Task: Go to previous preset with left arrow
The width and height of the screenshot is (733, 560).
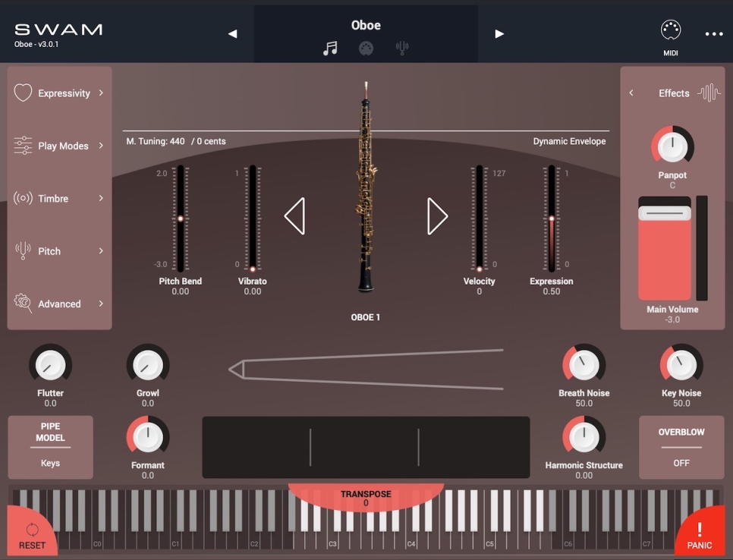Action: [x=232, y=33]
